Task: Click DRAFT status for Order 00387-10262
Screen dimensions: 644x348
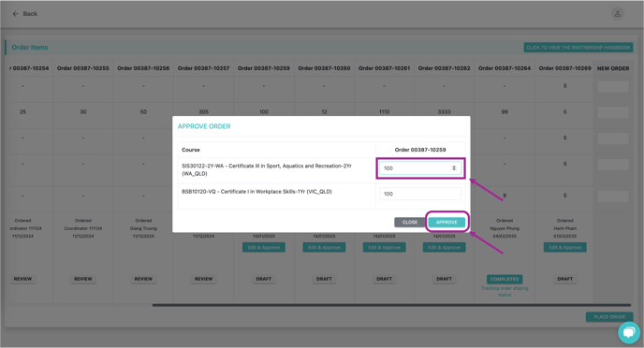Action: 444,279
